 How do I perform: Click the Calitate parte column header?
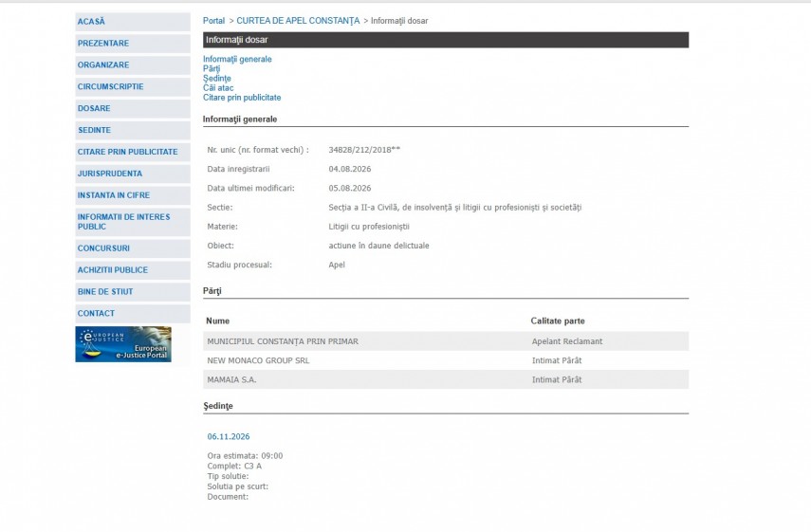tap(558, 321)
